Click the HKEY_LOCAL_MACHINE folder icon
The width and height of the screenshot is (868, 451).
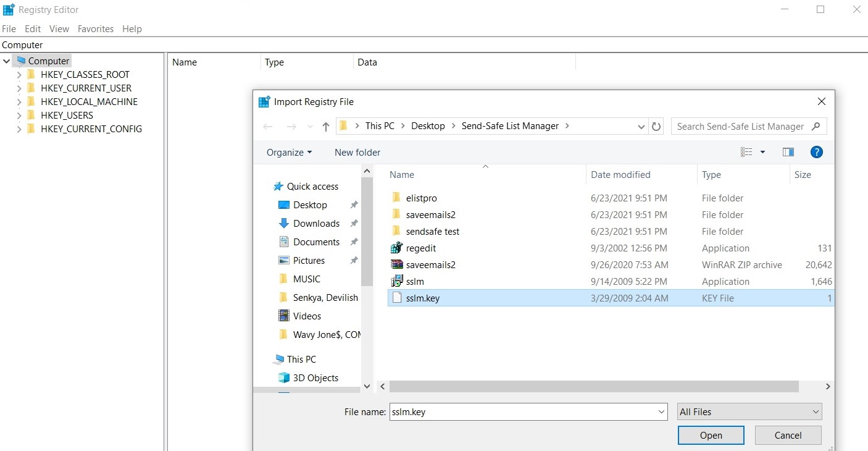31,101
